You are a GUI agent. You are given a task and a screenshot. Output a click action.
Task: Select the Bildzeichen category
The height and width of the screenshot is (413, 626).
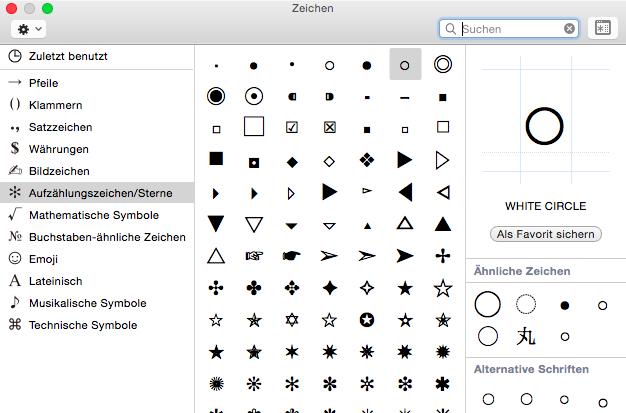tap(97, 171)
